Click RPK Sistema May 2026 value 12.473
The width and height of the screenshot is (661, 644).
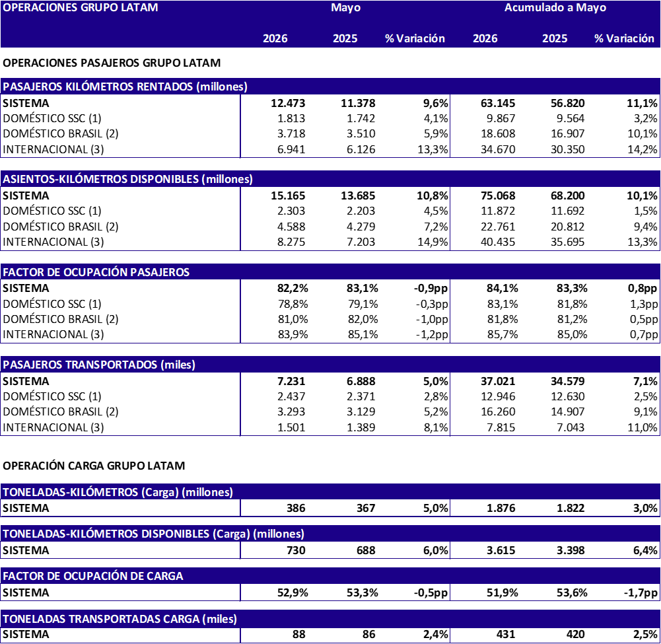coord(288,103)
